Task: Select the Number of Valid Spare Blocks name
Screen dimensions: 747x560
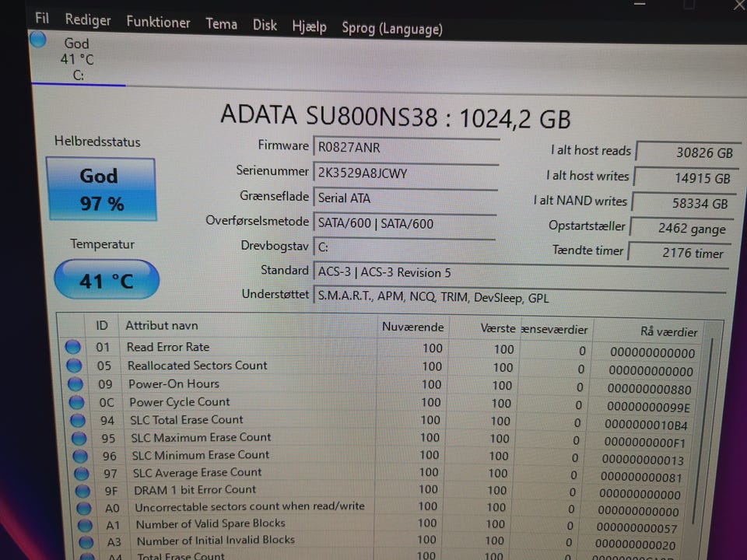Action: [x=211, y=523]
